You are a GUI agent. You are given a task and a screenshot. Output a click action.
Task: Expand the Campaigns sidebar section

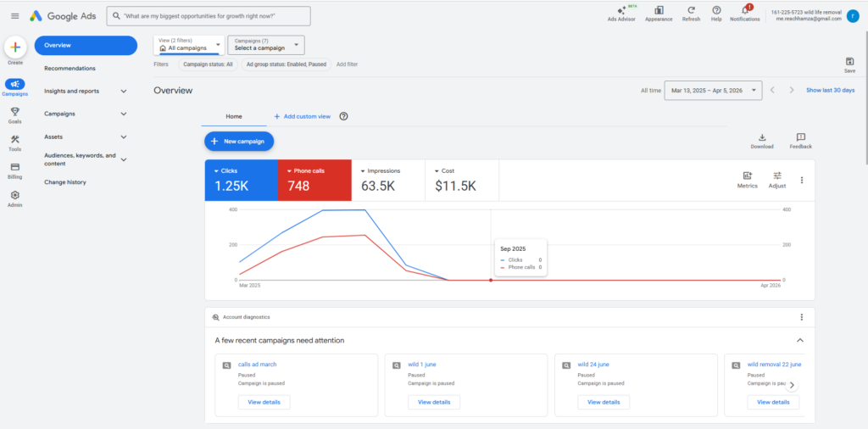tap(124, 114)
